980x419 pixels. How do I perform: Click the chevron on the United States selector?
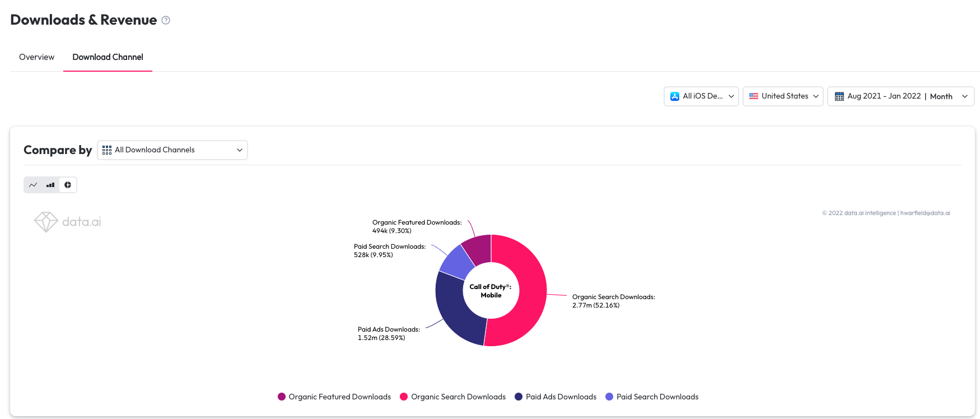[816, 96]
